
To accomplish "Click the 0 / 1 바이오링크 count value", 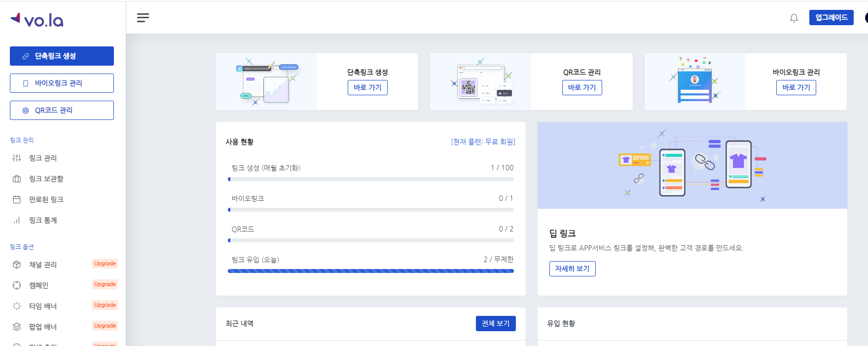I will click(506, 198).
